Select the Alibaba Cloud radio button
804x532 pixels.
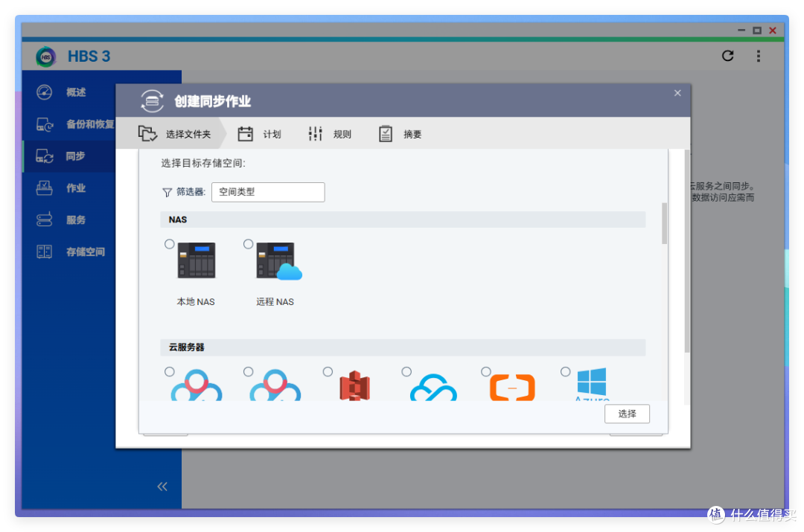(486, 371)
